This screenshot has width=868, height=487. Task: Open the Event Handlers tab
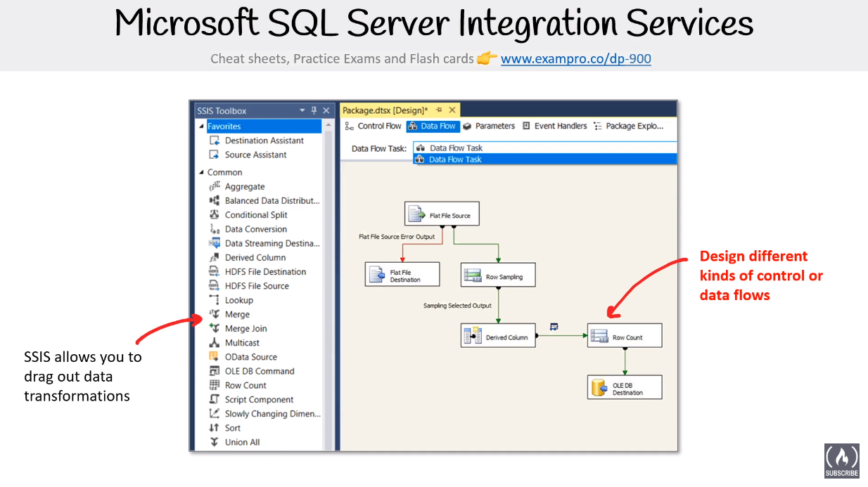pyautogui.click(x=554, y=126)
